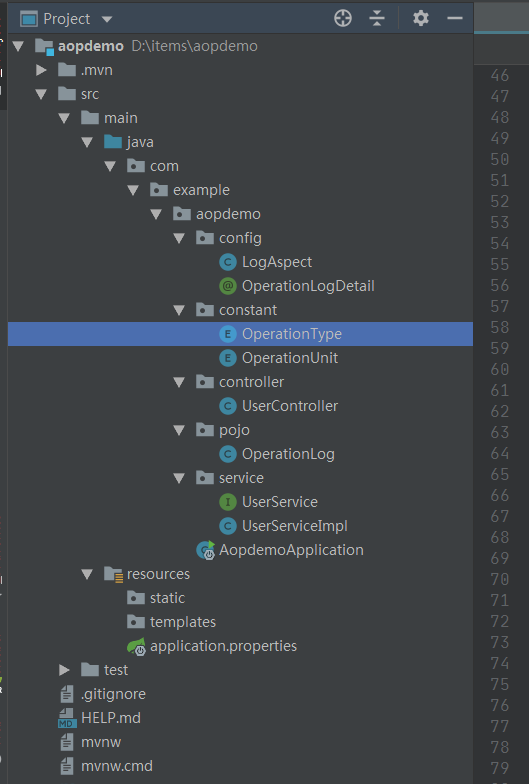The image size is (529, 784).
Task: Open Project panel settings gear
Action: point(420,18)
